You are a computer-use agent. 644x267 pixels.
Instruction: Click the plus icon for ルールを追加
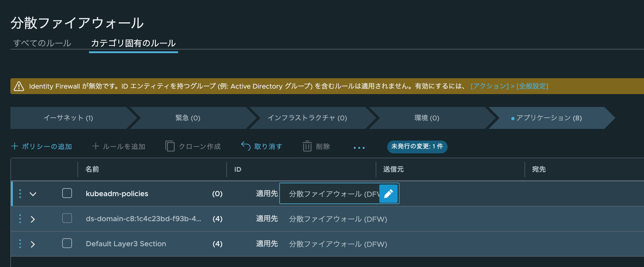click(95, 146)
